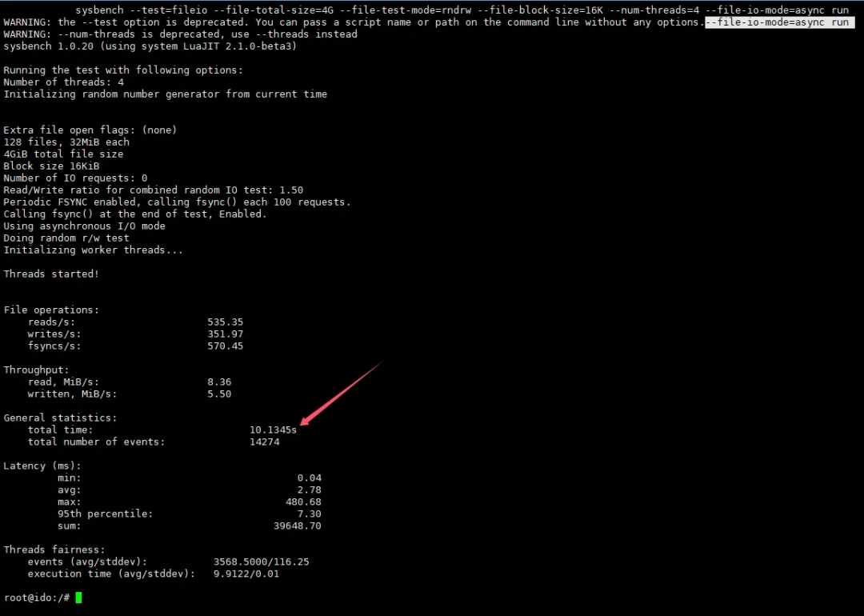Click the 'written, MiB/s:' label
The width and height of the screenshot is (864, 616).
72,394
